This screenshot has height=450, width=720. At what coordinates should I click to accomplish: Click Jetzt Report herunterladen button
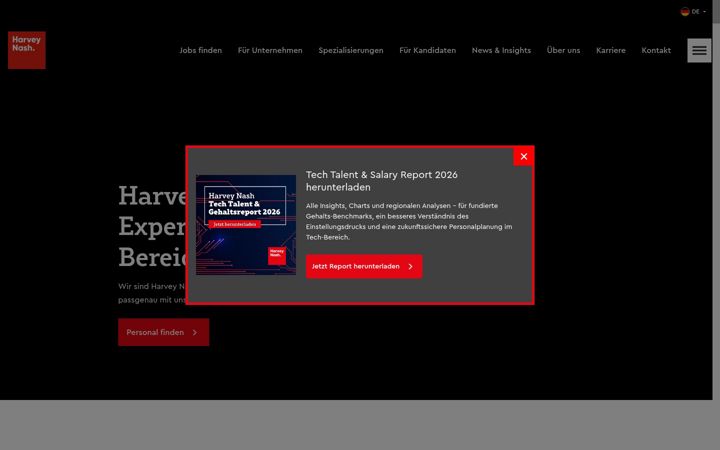pyautogui.click(x=364, y=266)
